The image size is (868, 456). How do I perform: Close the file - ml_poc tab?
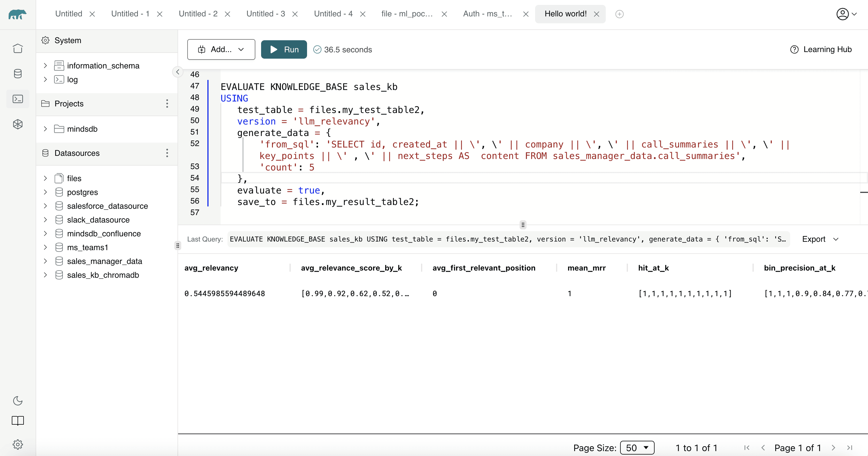[x=444, y=14]
